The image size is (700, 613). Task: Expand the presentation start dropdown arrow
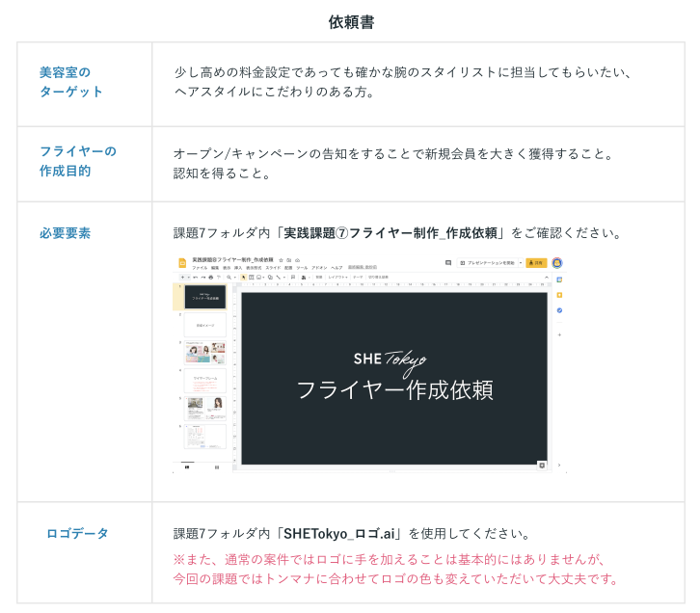[x=520, y=262]
